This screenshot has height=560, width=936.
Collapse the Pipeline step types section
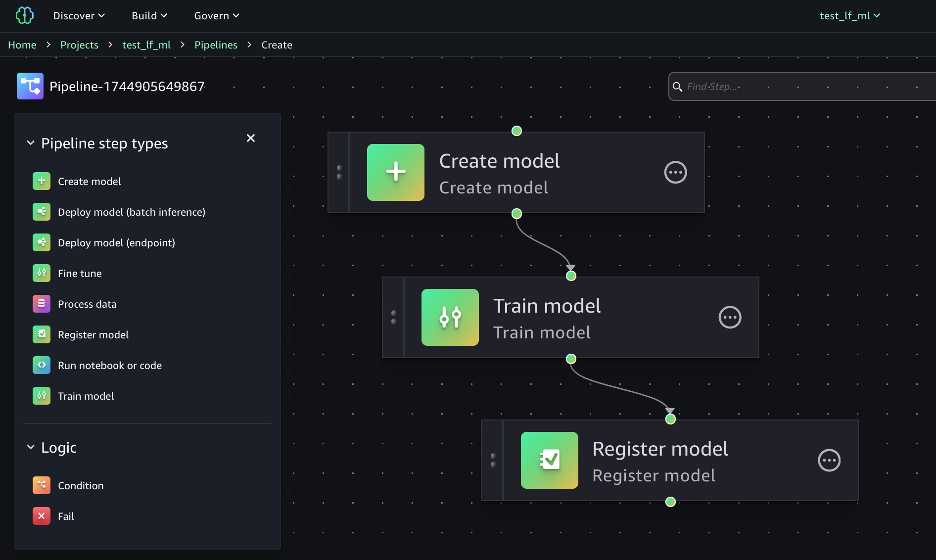(31, 143)
